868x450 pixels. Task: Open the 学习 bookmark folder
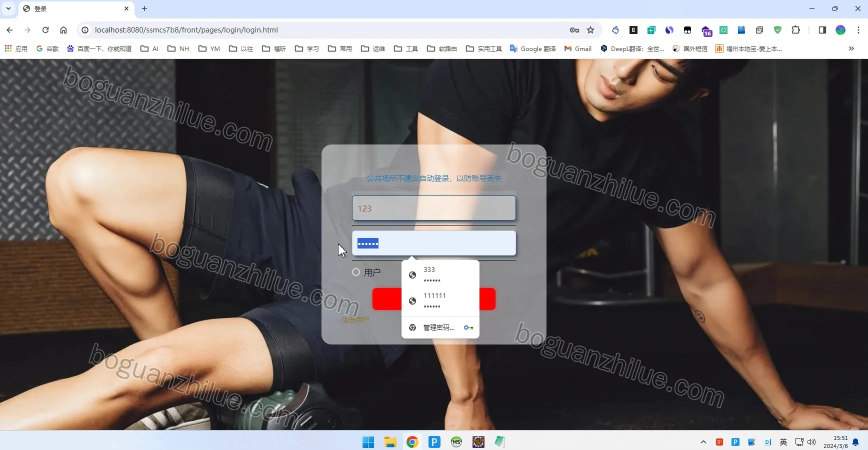click(x=306, y=48)
